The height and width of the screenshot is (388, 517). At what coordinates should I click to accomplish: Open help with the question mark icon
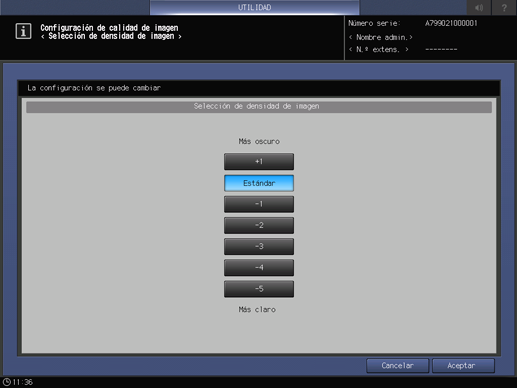504,7
